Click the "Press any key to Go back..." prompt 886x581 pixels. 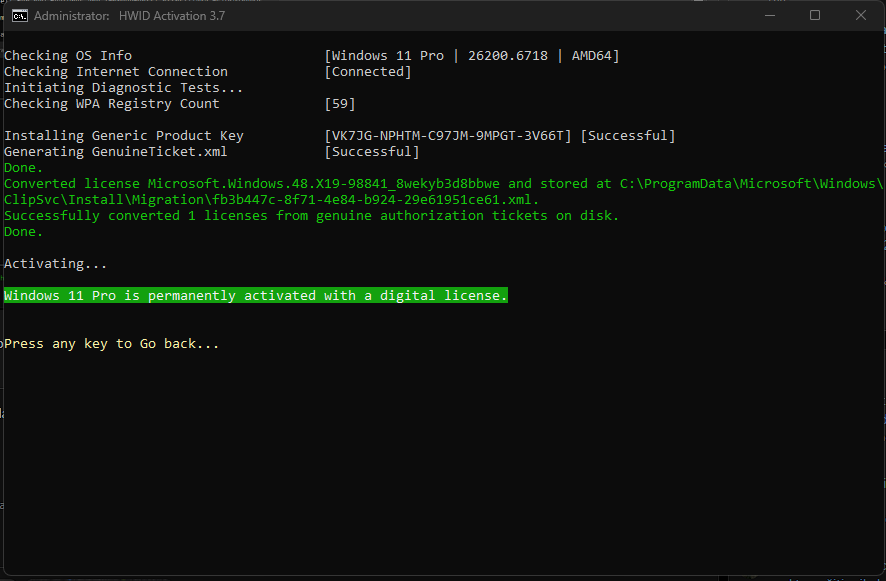[x=111, y=344]
